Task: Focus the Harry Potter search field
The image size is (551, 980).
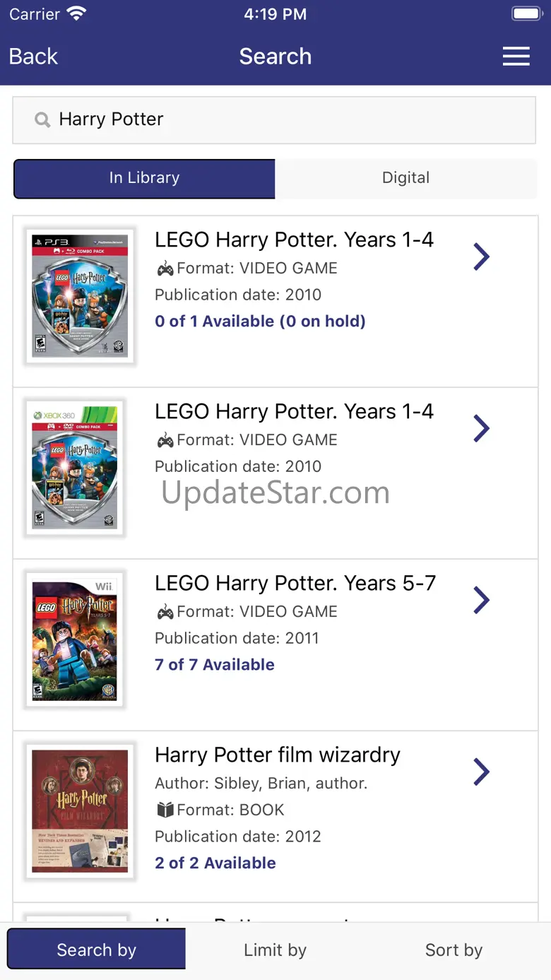Action: [283, 119]
